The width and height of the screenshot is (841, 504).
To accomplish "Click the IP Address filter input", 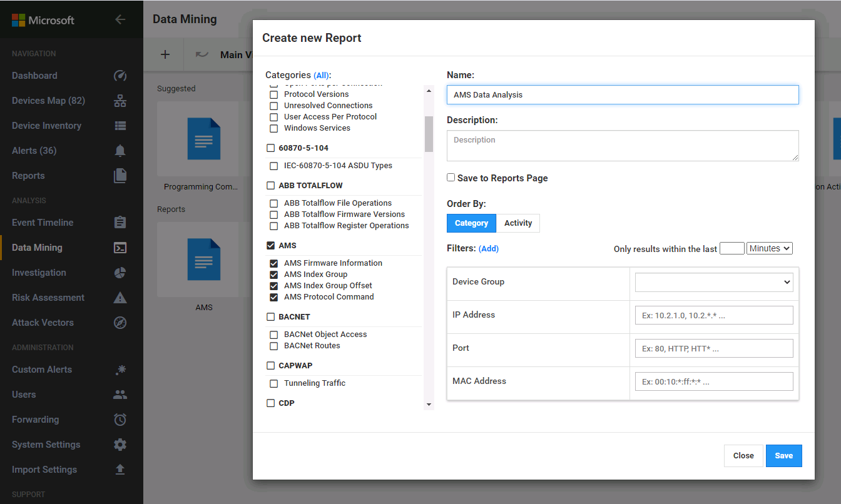I will coord(714,315).
